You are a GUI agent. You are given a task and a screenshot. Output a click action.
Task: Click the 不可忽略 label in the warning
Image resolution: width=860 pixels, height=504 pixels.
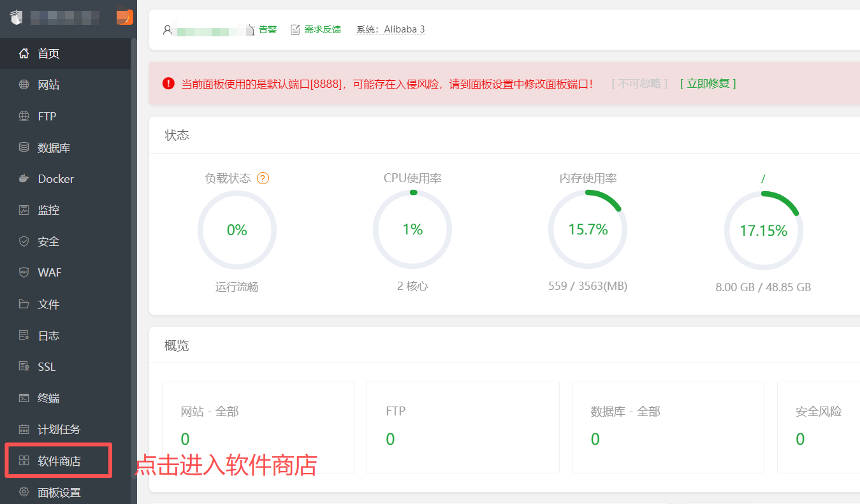pos(639,83)
